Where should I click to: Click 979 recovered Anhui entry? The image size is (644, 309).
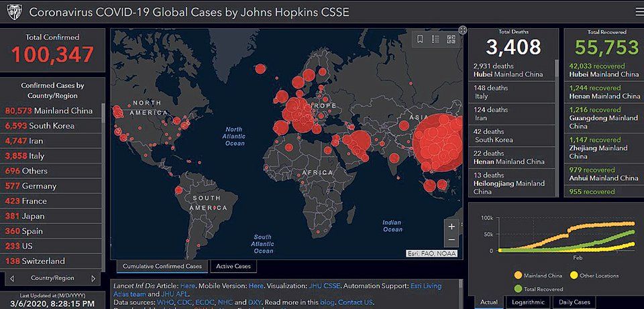coord(604,174)
